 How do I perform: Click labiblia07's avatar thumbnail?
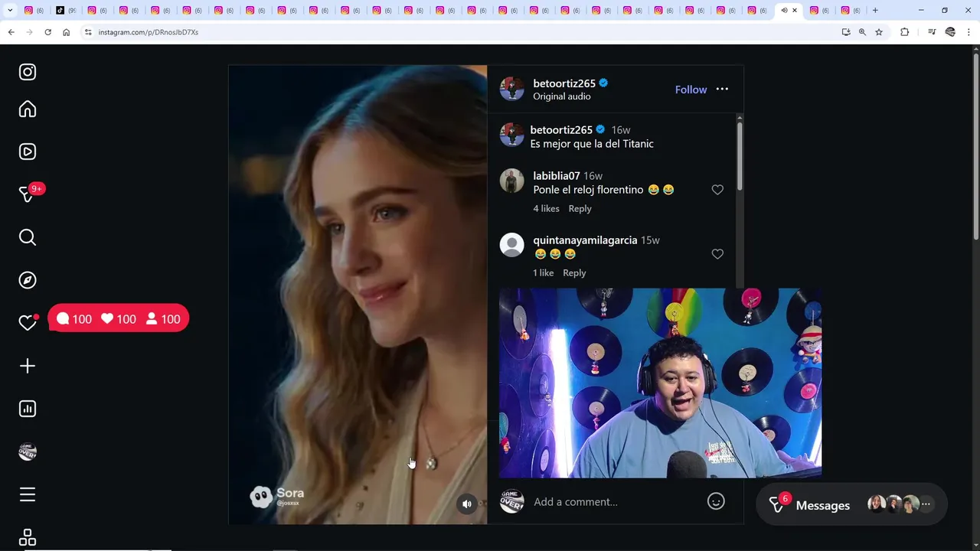(x=511, y=181)
